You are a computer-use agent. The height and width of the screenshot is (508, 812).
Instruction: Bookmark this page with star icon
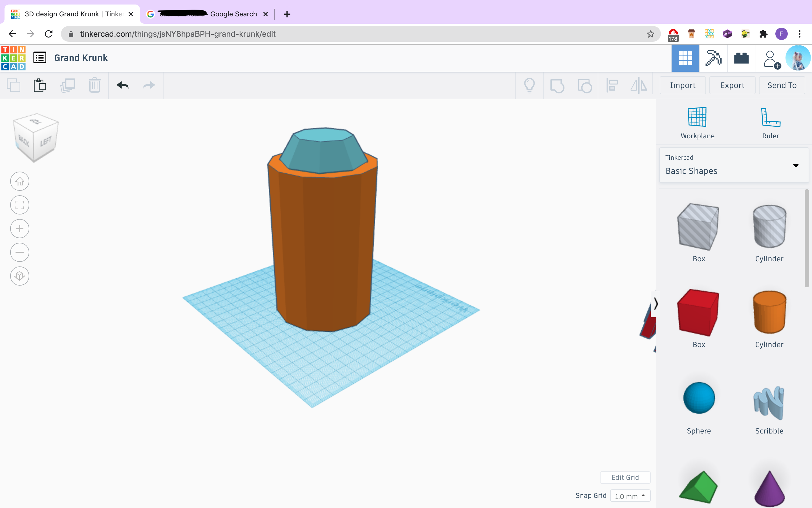click(650, 34)
